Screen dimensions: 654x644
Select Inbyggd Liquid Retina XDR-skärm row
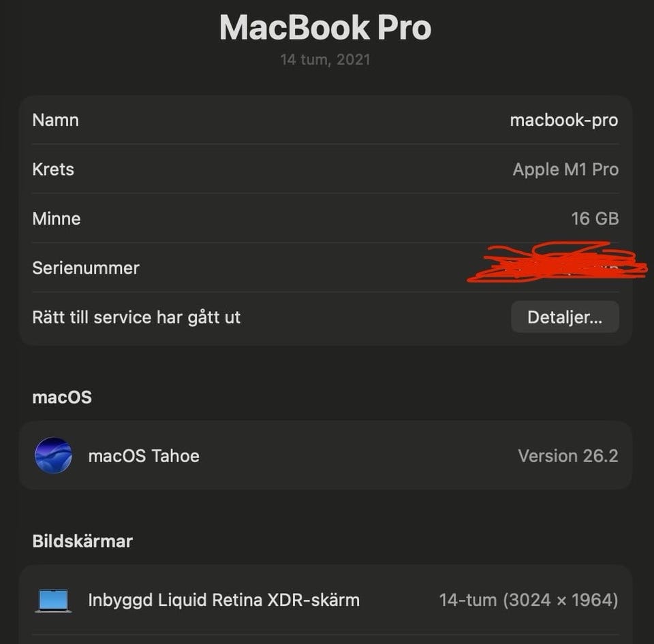click(326, 600)
